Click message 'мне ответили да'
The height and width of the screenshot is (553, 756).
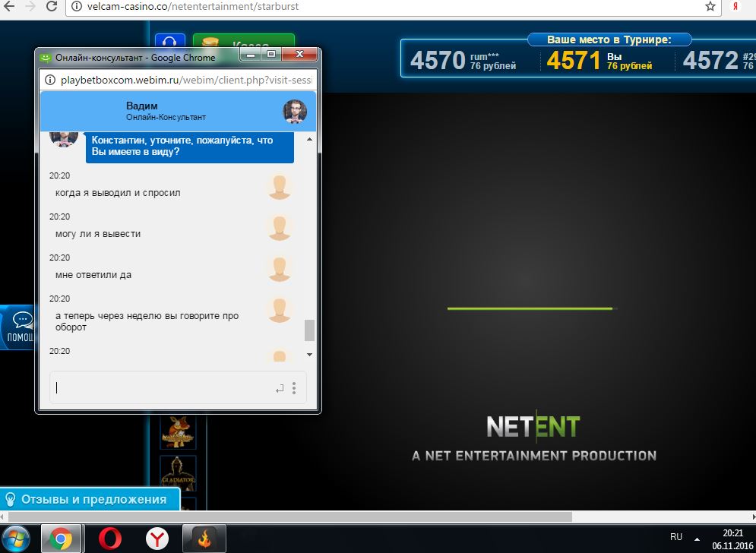click(93, 275)
